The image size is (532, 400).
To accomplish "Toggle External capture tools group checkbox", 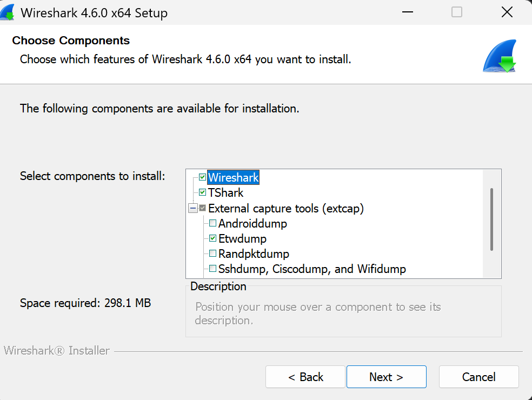I will [x=202, y=208].
